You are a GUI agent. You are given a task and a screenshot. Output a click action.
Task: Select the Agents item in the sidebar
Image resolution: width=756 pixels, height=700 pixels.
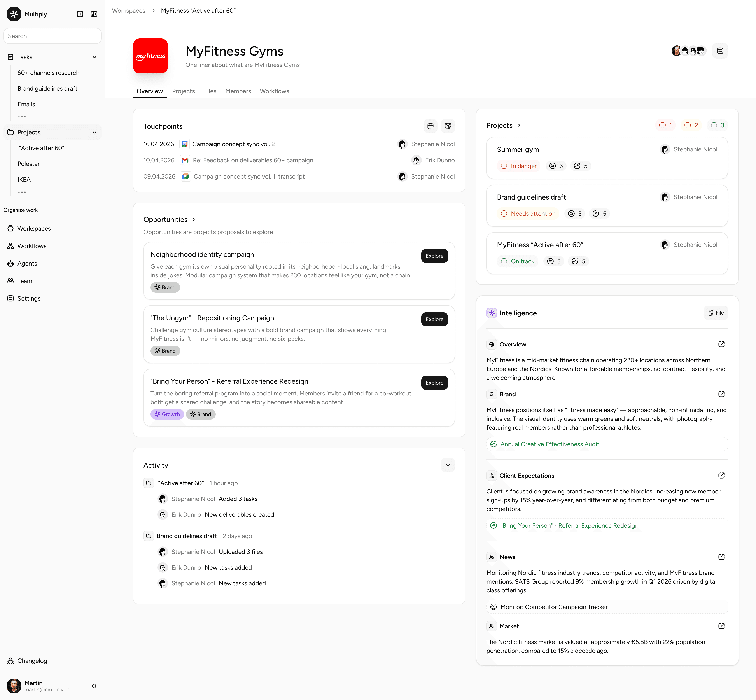[27, 263]
